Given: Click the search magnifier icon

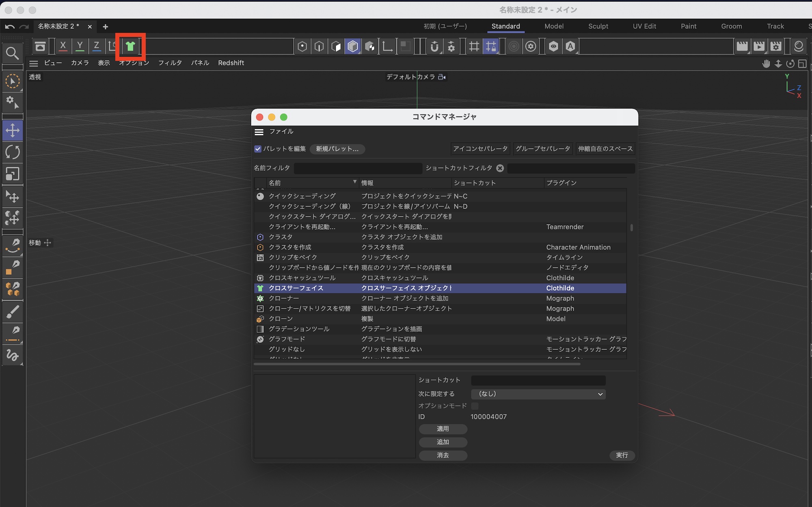Looking at the screenshot, I should point(12,53).
